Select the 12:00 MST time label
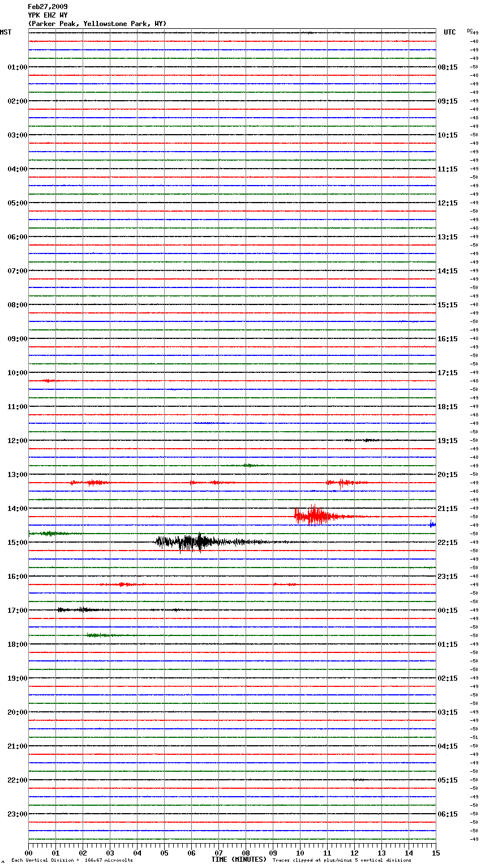Viewport: 481px width, 868px height. 18,441
